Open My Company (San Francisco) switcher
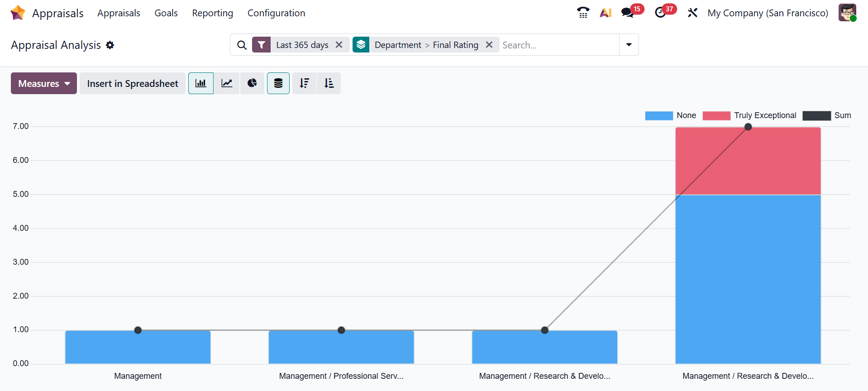 (768, 13)
